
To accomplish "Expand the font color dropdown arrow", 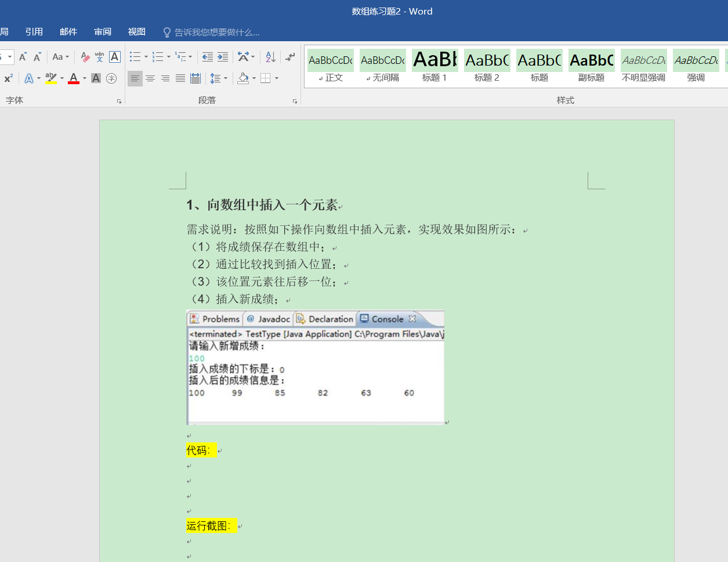I will 84,78.
